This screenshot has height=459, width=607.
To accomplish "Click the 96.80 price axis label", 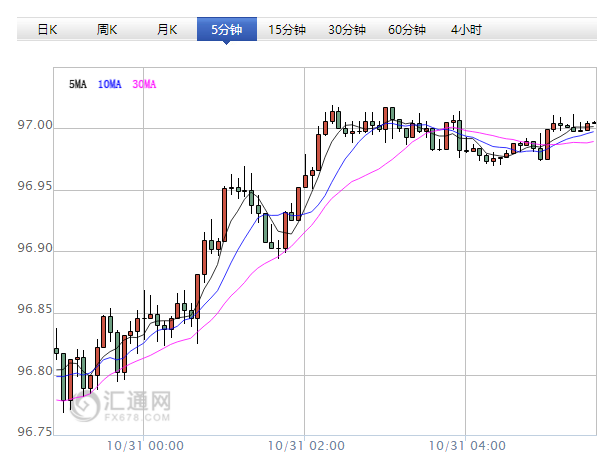I will point(35,371).
